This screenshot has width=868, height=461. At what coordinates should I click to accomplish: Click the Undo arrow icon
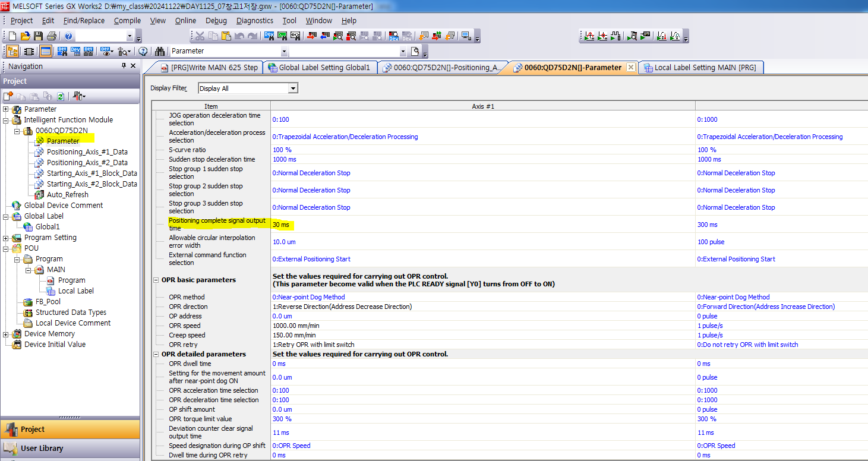(239, 36)
